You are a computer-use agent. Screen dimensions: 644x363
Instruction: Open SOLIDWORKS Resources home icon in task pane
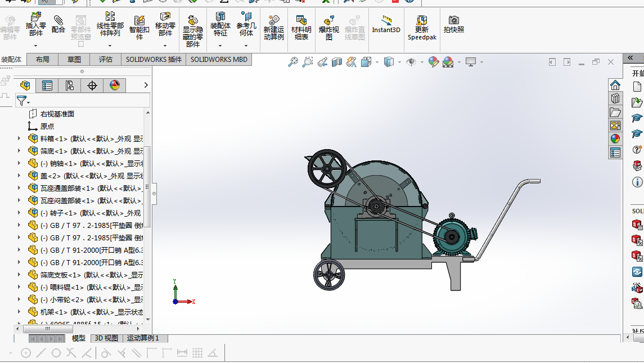pos(615,85)
